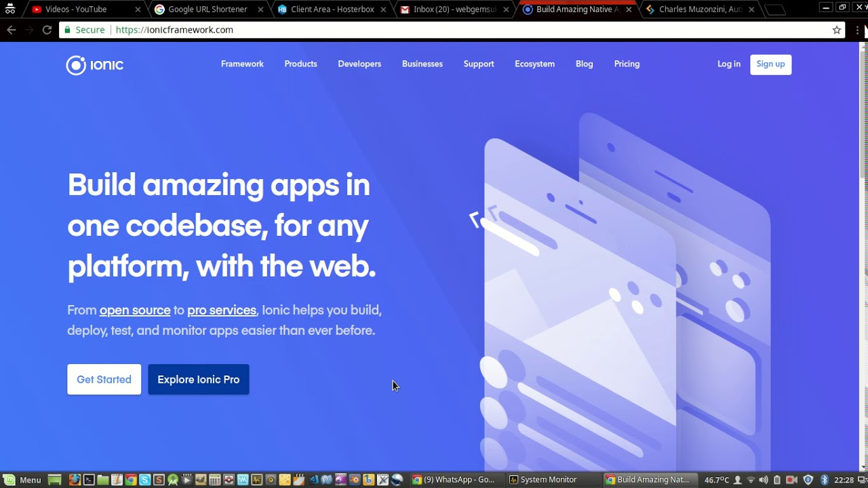The height and width of the screenshot is (488, 868).
Task: Click the Sign up button
Action: (x=770, y=64)
